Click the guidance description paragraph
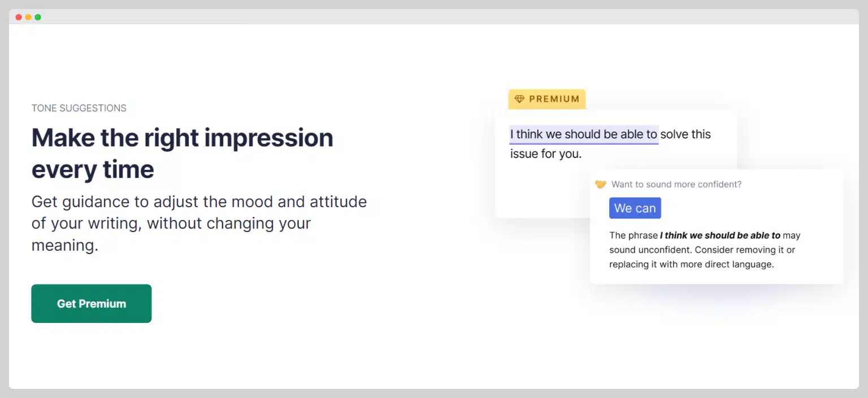 pyautogui.click(x=199, y=224)
